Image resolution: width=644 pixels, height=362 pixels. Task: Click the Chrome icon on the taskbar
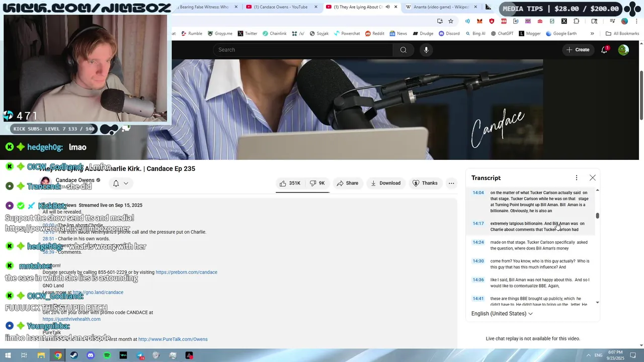click(58, 355)
